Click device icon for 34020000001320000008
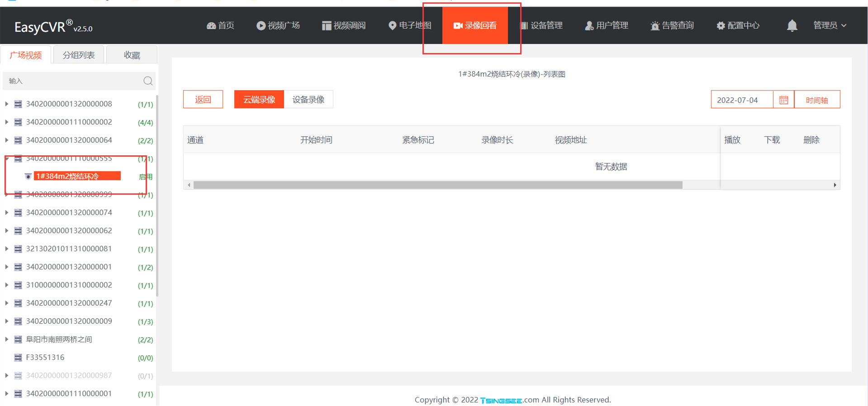Image resolution: width=868 pixels, height=406 pixels. (18, 104)
